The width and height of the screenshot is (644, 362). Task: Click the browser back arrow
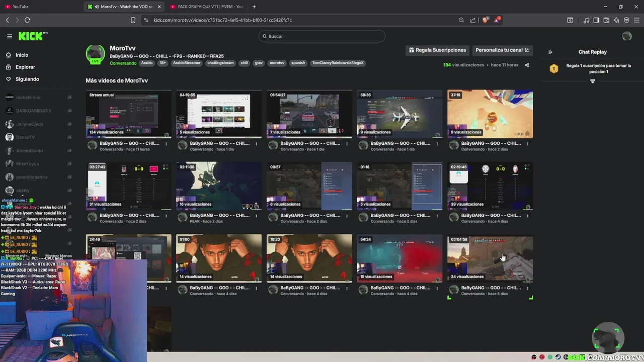8,20
